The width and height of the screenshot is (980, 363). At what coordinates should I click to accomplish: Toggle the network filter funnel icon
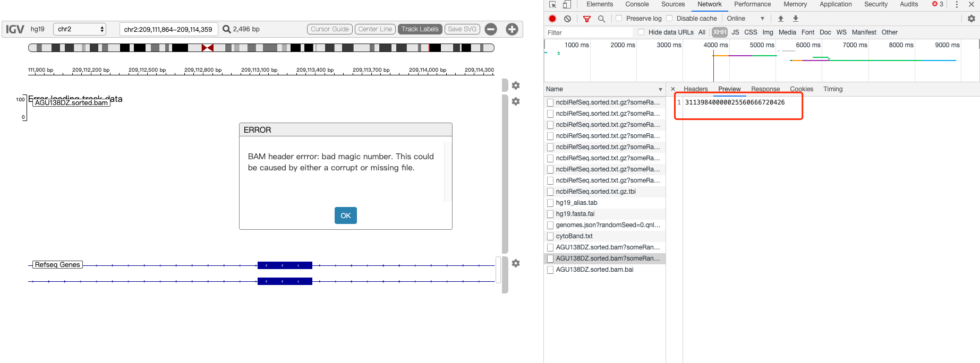[x=587, y=19]
